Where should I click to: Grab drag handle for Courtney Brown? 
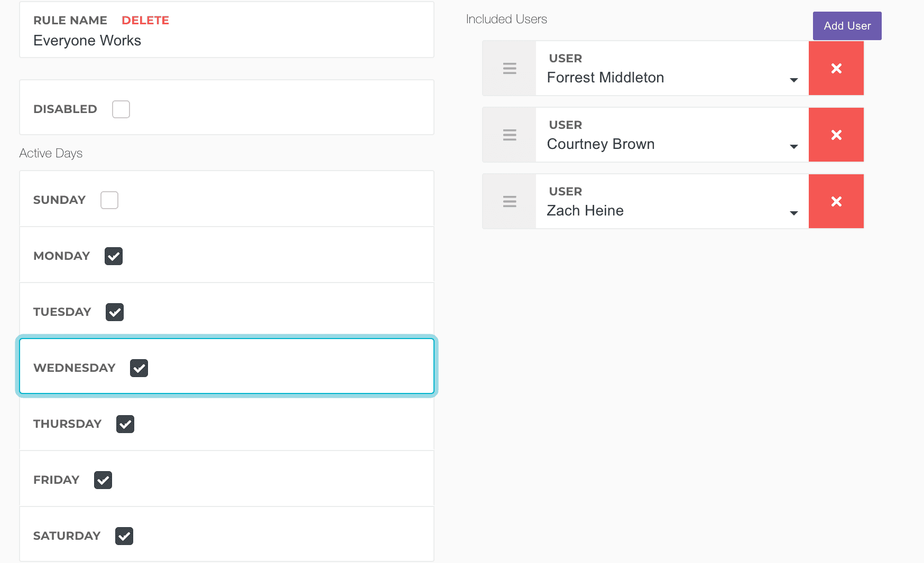509,135
